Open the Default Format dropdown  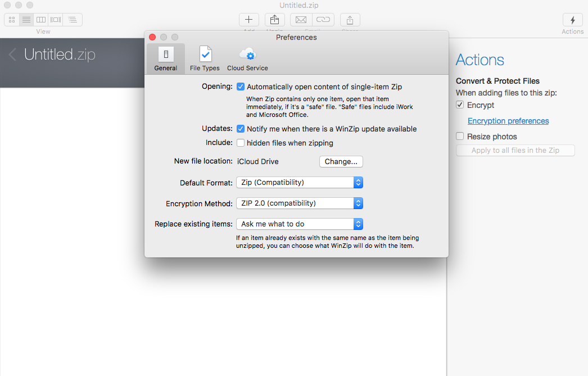[300, 183]
